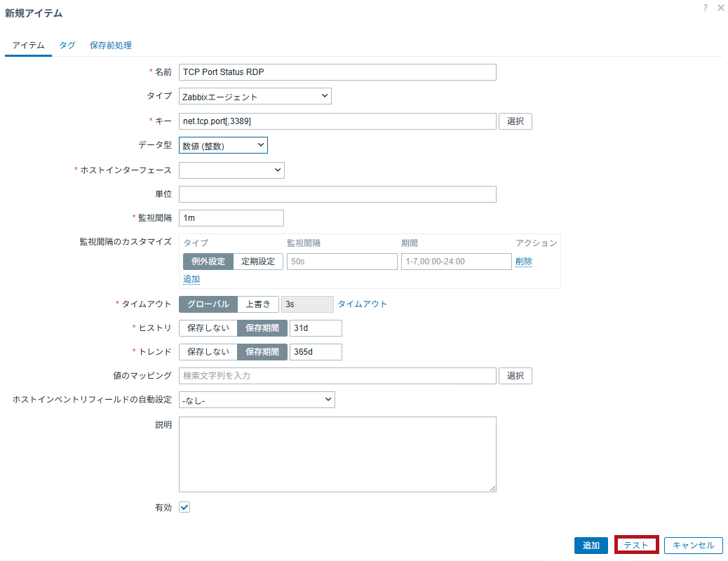Click the blue 追加 button
The height and width of the screenshot is (561, 728).
click(591, 545)
